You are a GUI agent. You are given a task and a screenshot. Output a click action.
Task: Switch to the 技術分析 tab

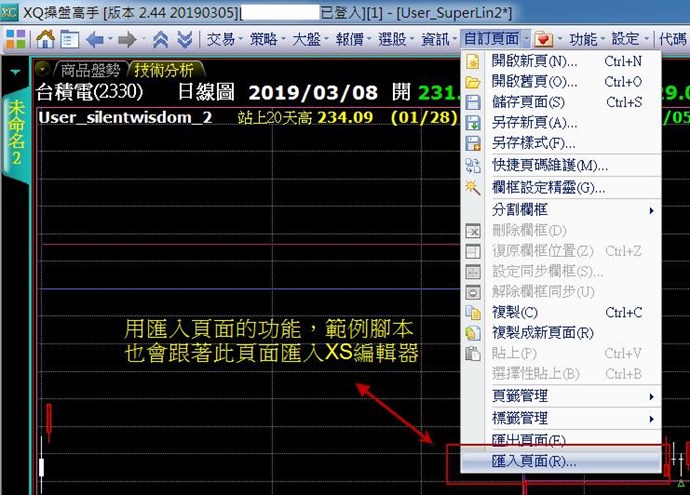[167, 70]
